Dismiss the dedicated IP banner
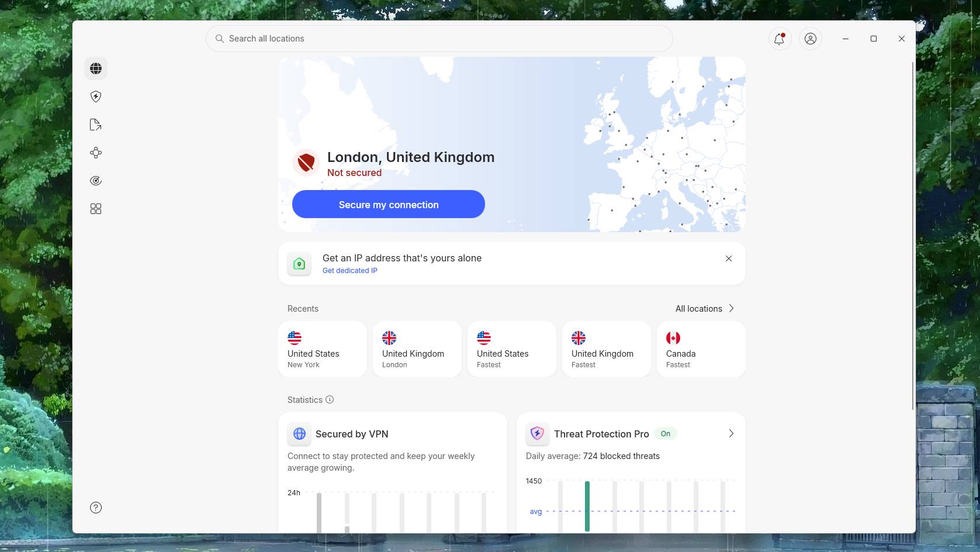Screen dimensions: 980x552 (x=729, y=258)
